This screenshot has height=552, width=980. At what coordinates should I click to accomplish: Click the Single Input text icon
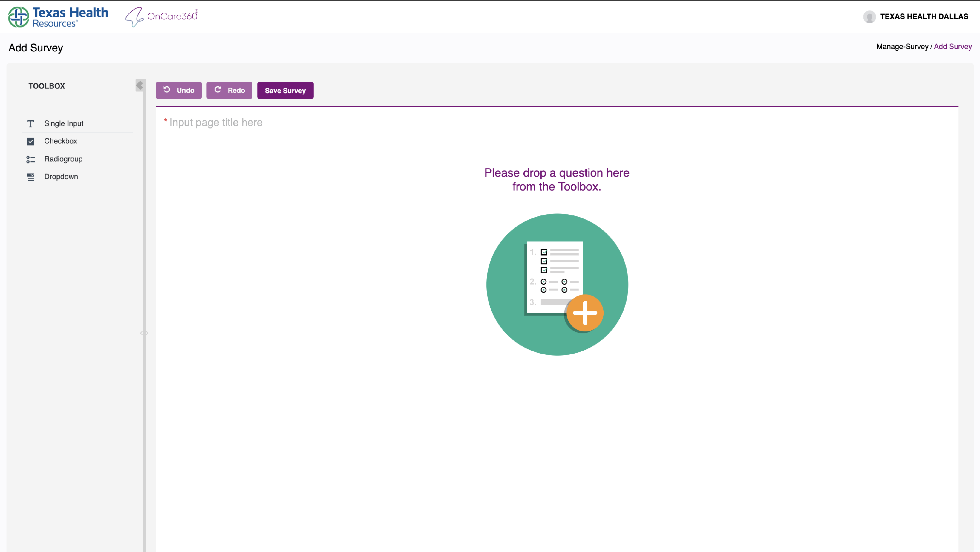click(30, 124)
